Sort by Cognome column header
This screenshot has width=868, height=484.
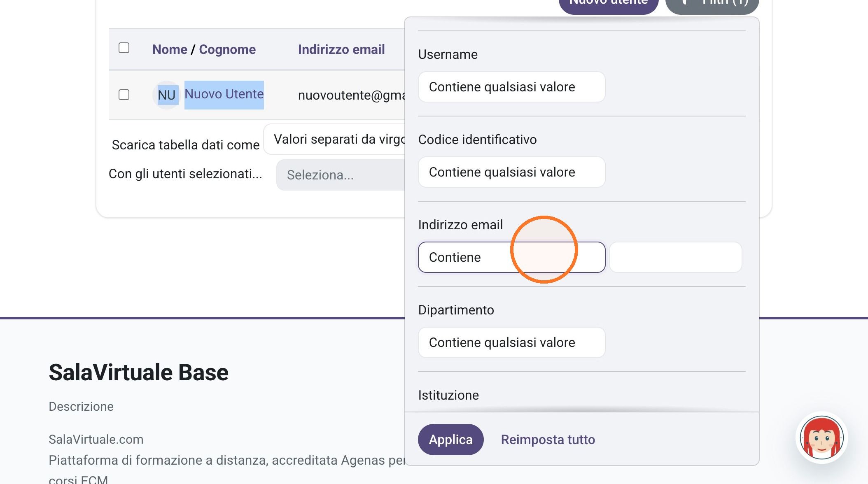coord(227,49)
